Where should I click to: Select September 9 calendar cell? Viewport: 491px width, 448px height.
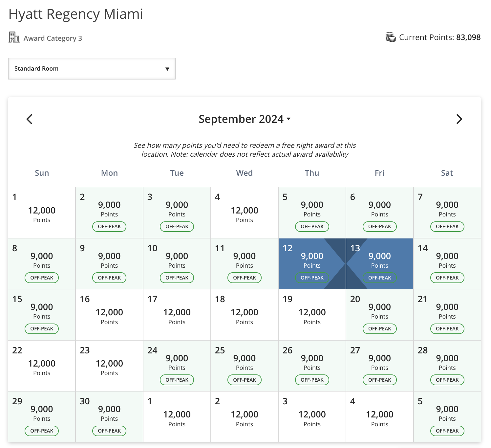109,264
